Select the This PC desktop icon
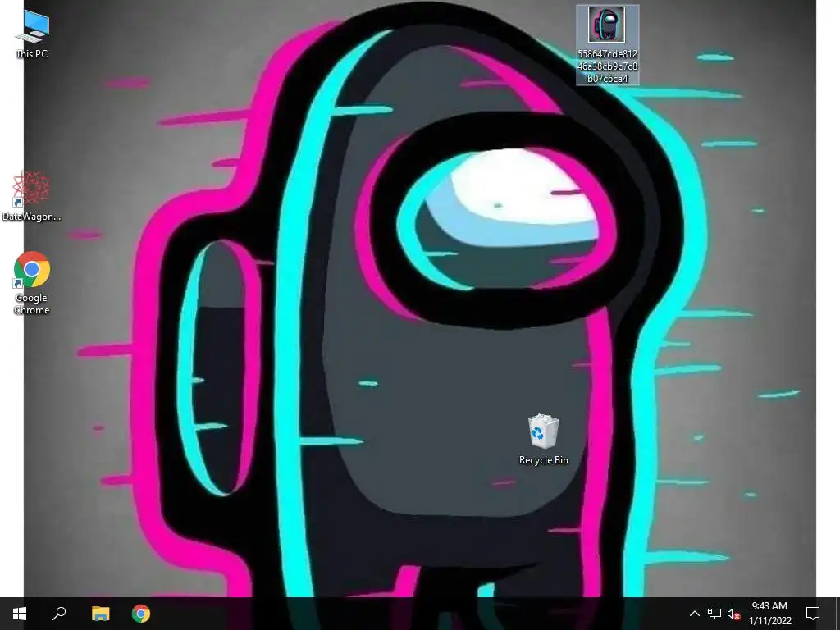The width and height of the screenshot is (840, 630). (x=32, y=34)
